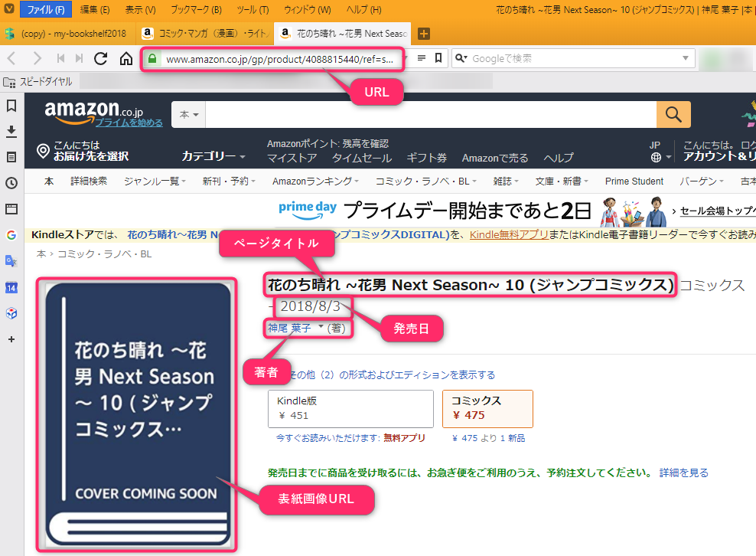Click the green padlock site info icon
This screenshot has height=556, width=756.
[152, 59]
